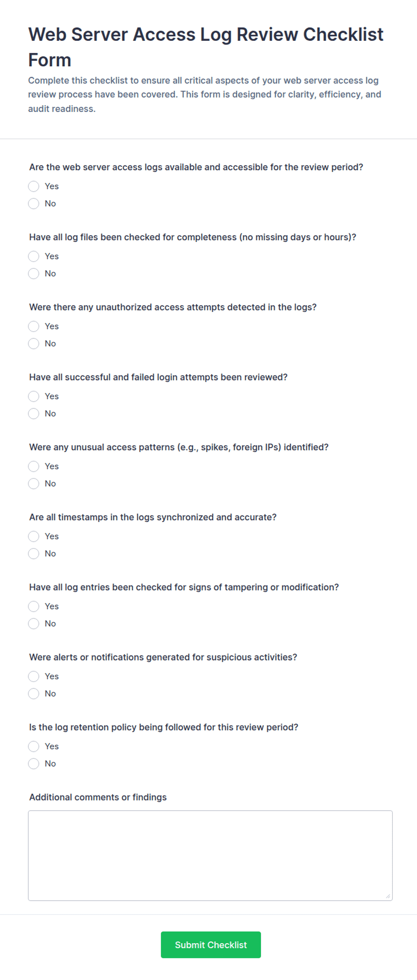Choose No for log files completeness check

[x=34, y=273]
